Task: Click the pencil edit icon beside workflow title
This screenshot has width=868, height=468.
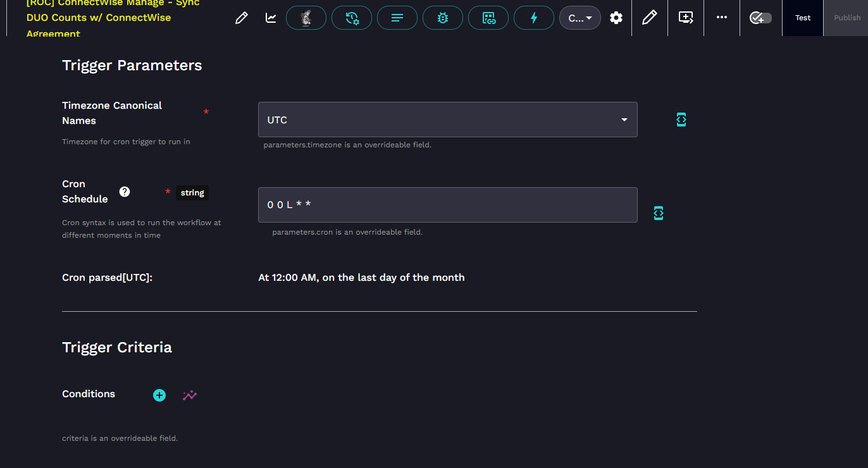Action: [x=241, y=18]
